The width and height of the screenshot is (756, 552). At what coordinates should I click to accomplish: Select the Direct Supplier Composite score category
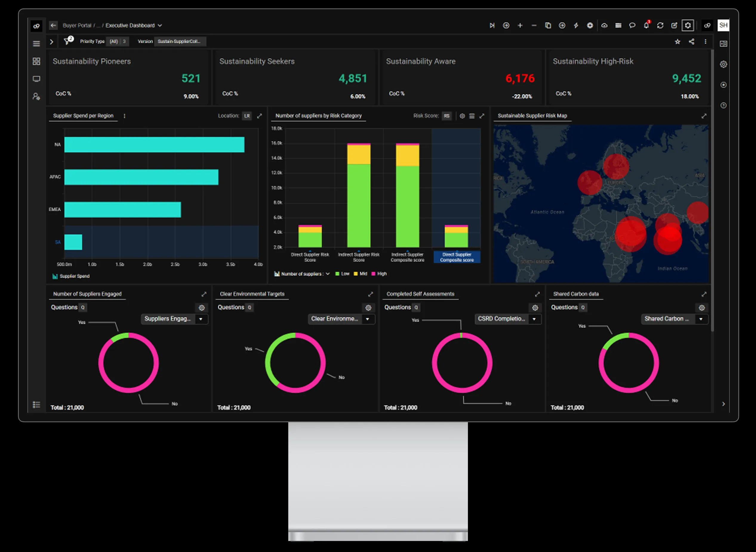coord(457,257)
